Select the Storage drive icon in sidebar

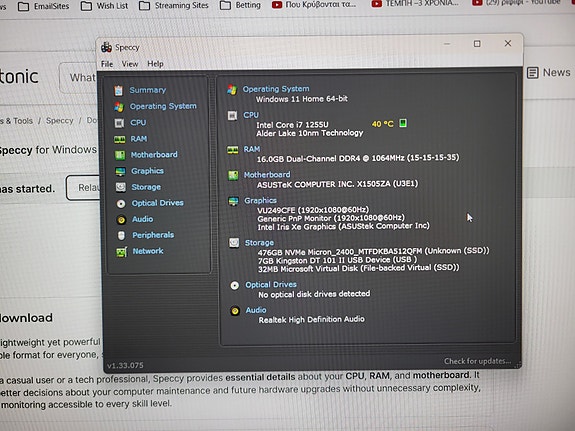[x=121, y=187]
